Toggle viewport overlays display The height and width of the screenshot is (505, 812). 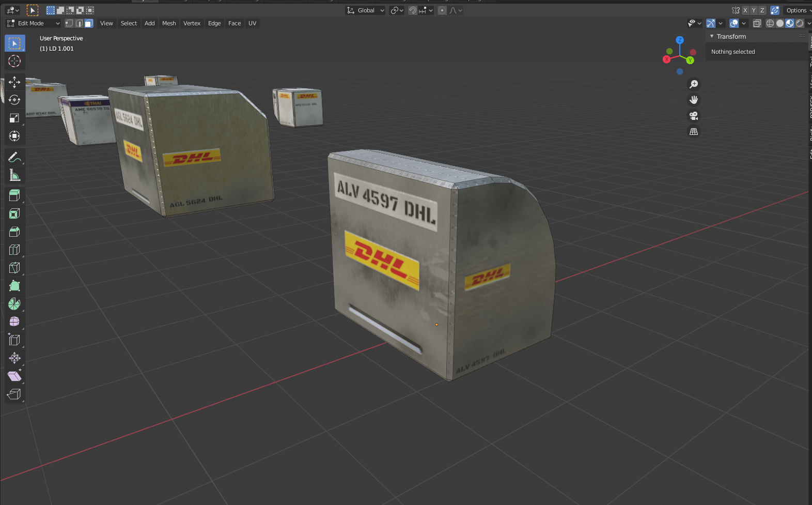pos(734,23)
